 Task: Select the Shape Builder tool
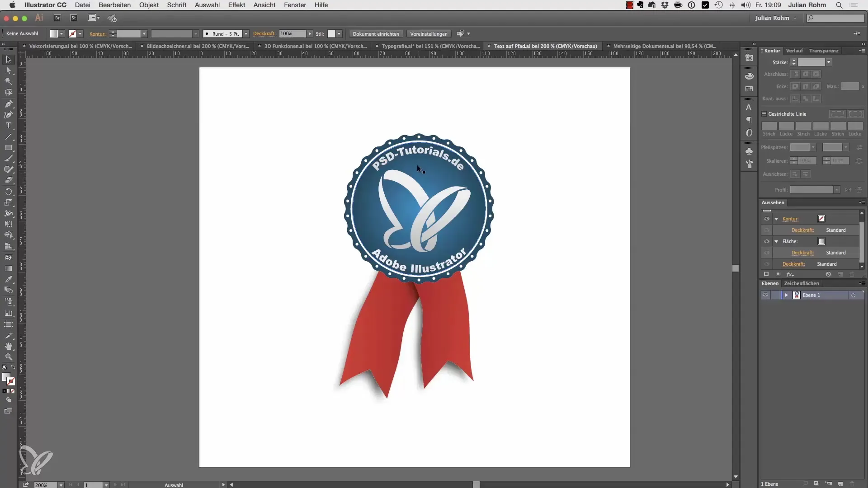click(x=8, y=235)
